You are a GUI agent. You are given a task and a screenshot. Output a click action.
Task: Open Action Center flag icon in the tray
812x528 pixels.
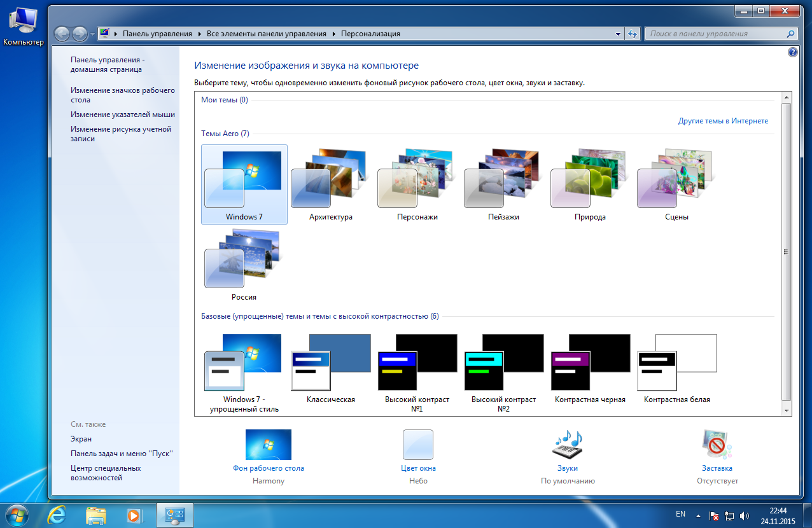pos(714,515)
